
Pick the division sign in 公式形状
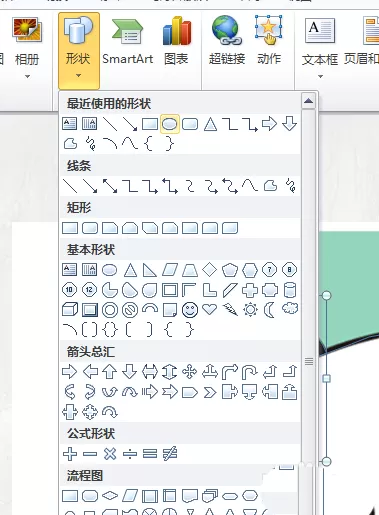coord(130,454)
